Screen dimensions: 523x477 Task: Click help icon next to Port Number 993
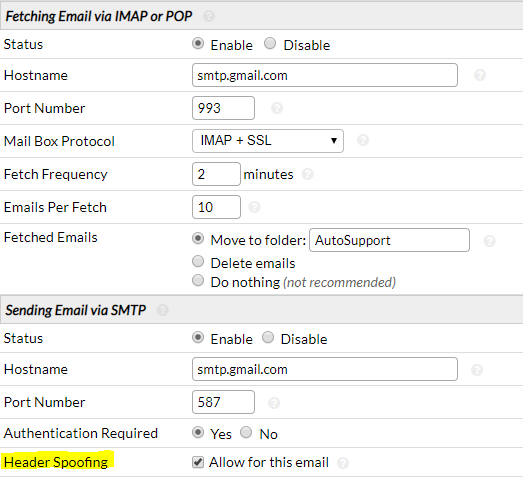(277, 108)
